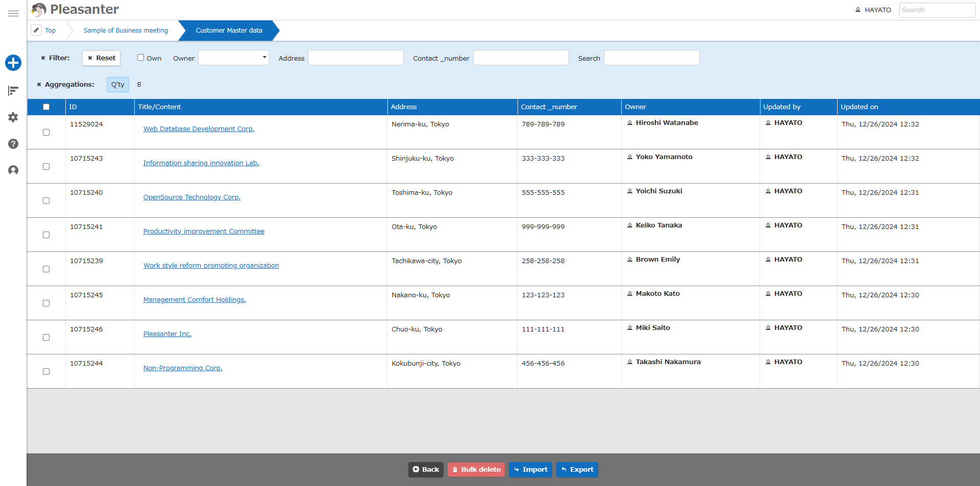Open the hamburger navigation menu
980x486 pixels.
[13, 14]
